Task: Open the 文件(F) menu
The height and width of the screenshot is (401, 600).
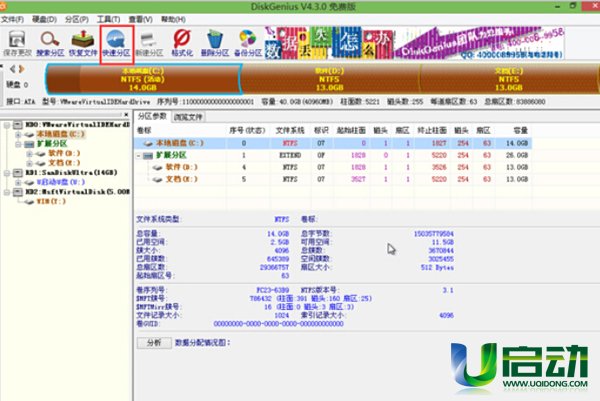Action: [12, 19]
